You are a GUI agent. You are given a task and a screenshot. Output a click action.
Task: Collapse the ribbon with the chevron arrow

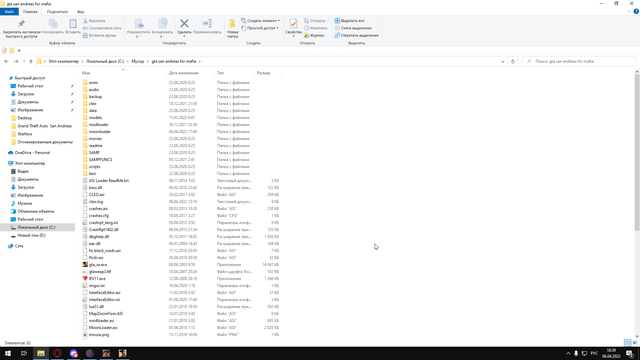tap(629, 11)
